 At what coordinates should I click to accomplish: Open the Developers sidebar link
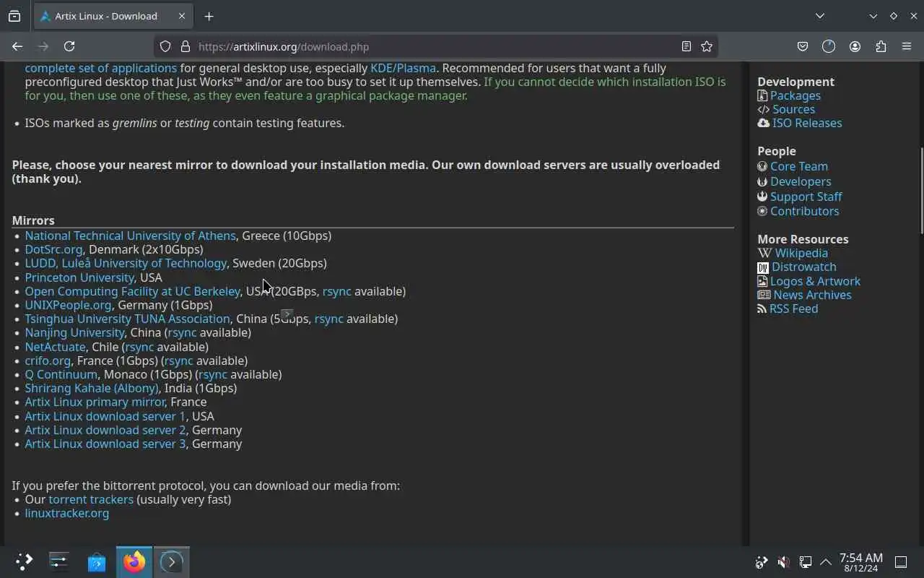click(x=800, y=181)
